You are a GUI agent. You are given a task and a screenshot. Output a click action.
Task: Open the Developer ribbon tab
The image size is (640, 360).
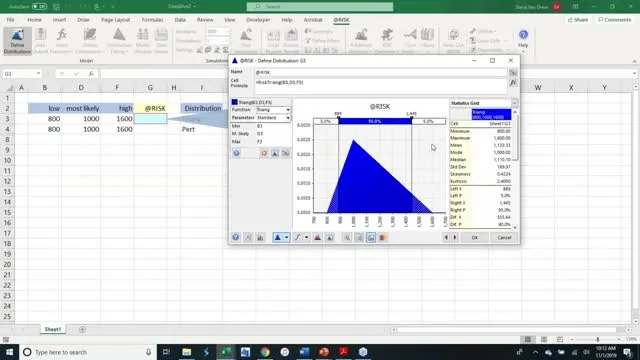click(258, 20)
